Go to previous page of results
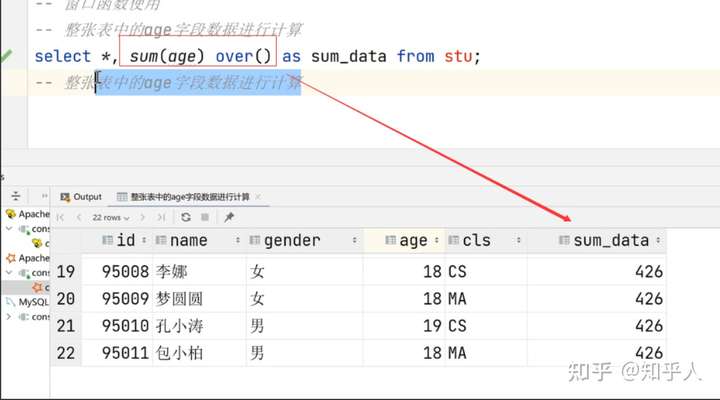 (x=79, y=217)
